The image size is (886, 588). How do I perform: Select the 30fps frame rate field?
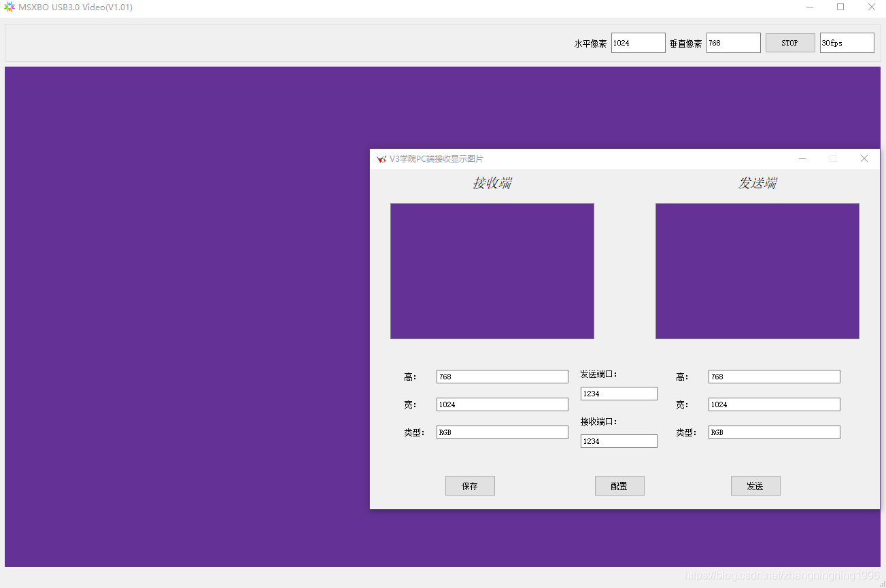tap(847, 43)
